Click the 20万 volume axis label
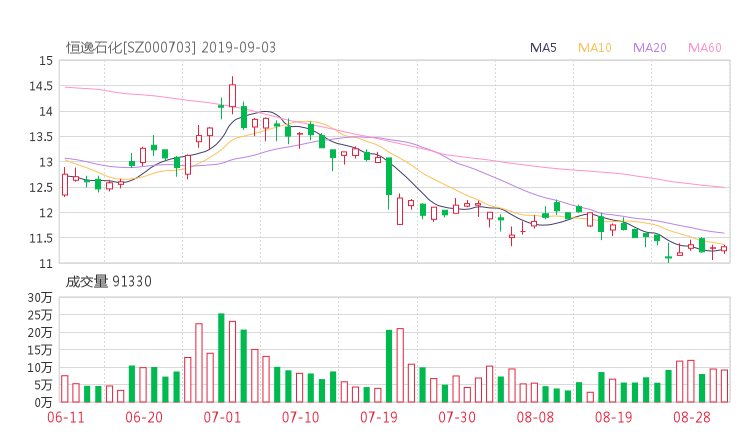The height and width of the screenshot is (440, 740). [40, 333]
